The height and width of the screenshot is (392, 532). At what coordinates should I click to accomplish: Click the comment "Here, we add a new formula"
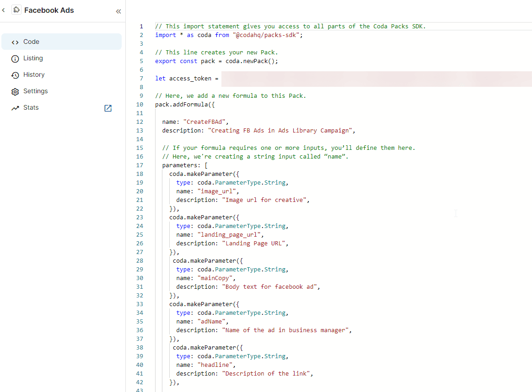pos(231,96)
